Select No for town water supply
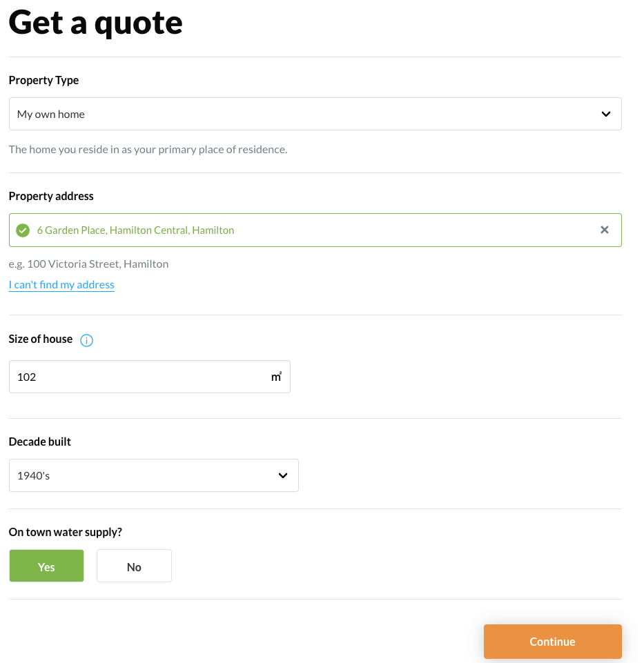 click(134, 566)
